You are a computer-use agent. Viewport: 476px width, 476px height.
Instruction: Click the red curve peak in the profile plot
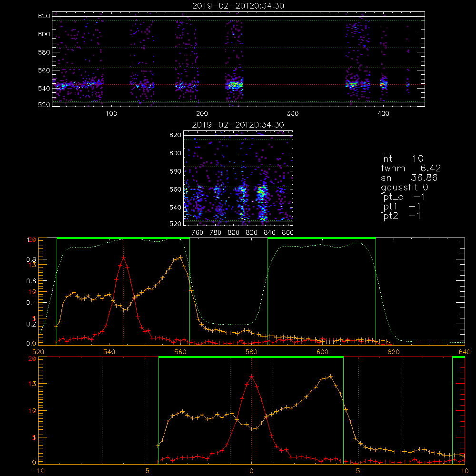[x=124, y=258]
